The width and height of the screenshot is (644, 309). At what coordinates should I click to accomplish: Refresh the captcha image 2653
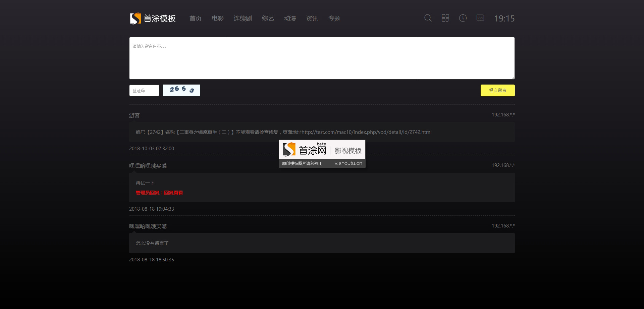point(181,90)
